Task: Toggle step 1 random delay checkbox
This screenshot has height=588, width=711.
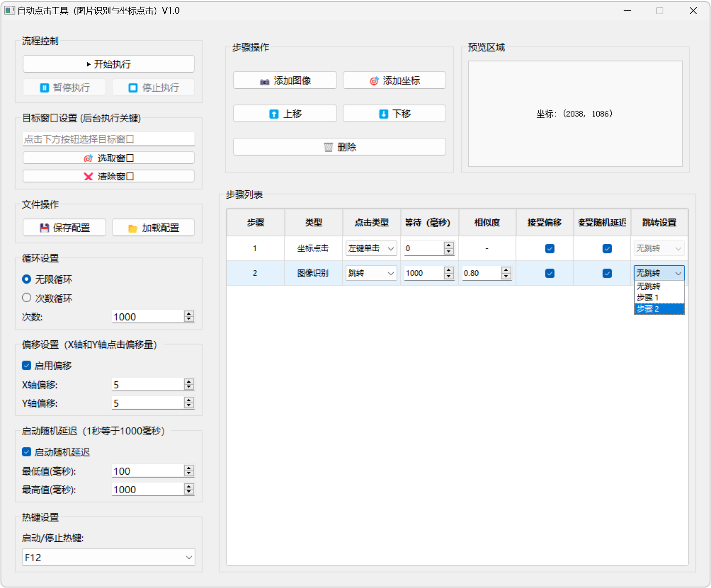Action: (x=607, y=249)
